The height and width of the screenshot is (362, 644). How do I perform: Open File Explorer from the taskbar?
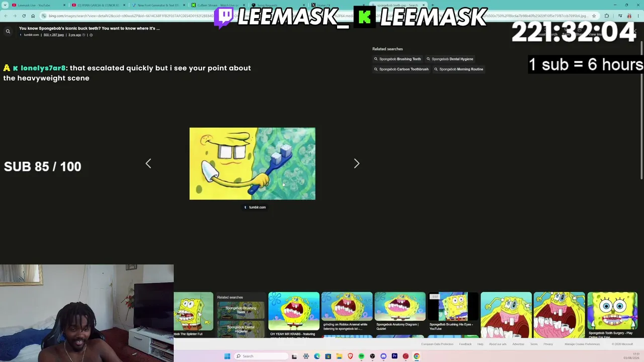pyautogui.click(x=339, y=356)
